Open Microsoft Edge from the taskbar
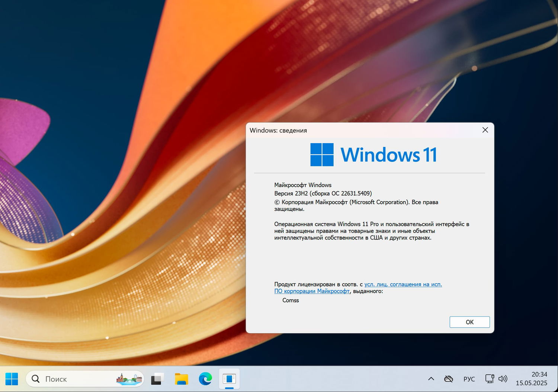 [205, 379]
